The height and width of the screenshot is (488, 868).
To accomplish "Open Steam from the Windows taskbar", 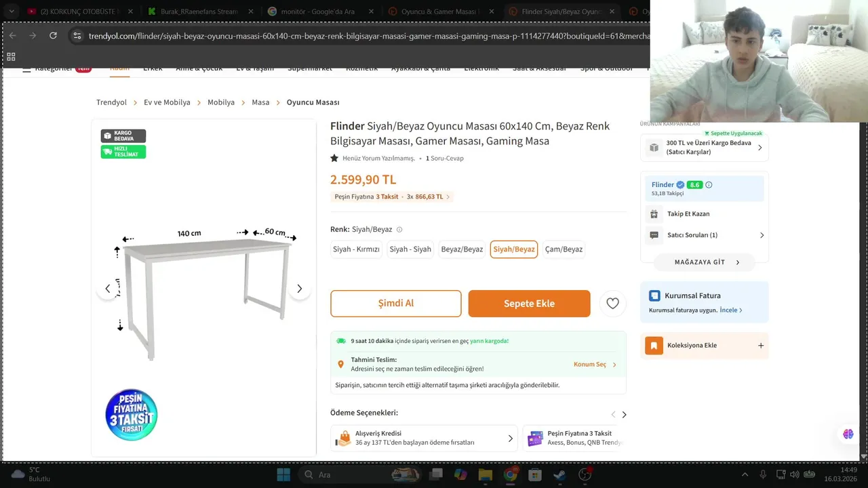I will coord(559,474).
